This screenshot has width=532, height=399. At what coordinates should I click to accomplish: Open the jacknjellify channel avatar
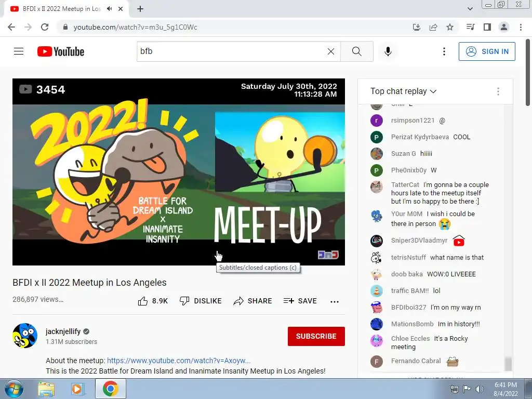coord(25,336)
